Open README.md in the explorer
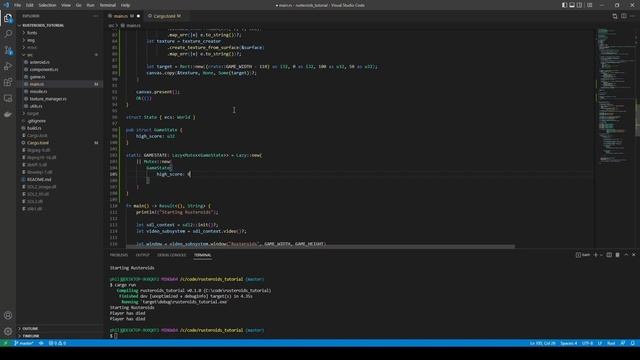640x360 pixels. click(39, 179)
